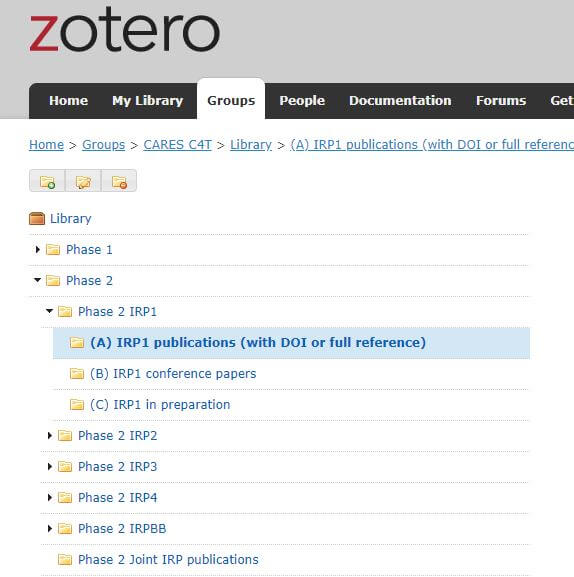Image resolution: width=574 pixels, height=577 pixels.
Task: Go to the People tab
Action: click(x=302, y=101)
